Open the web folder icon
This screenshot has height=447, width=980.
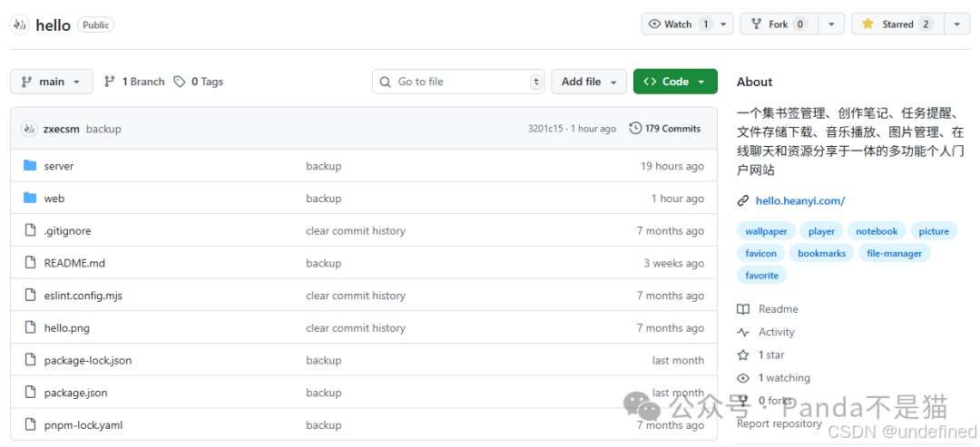[x=30, y=198]
